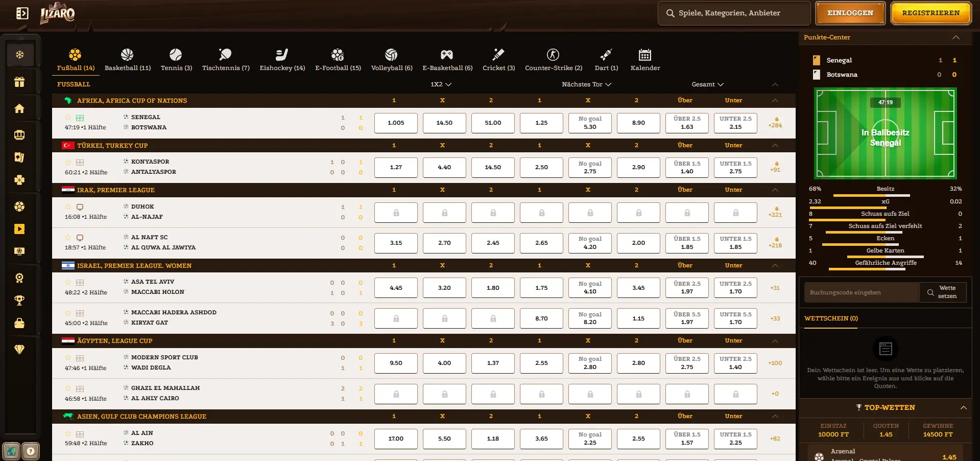Select the trophy icon in the left sidebar
The width and height of the screenshot is (980, 461).
19,301
